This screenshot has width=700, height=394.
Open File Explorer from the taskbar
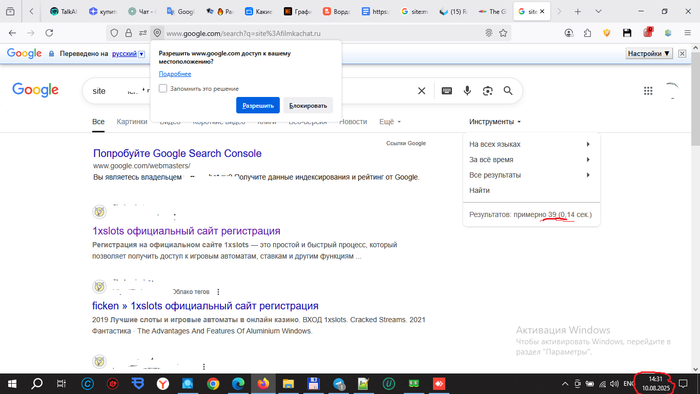point(288,384)
